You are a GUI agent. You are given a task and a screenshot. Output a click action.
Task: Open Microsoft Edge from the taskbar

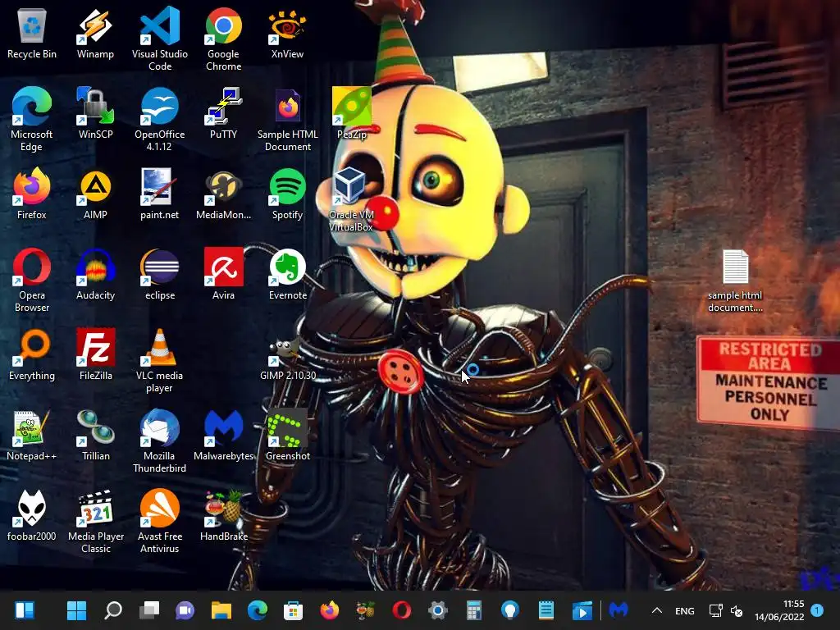click(257, 610)
